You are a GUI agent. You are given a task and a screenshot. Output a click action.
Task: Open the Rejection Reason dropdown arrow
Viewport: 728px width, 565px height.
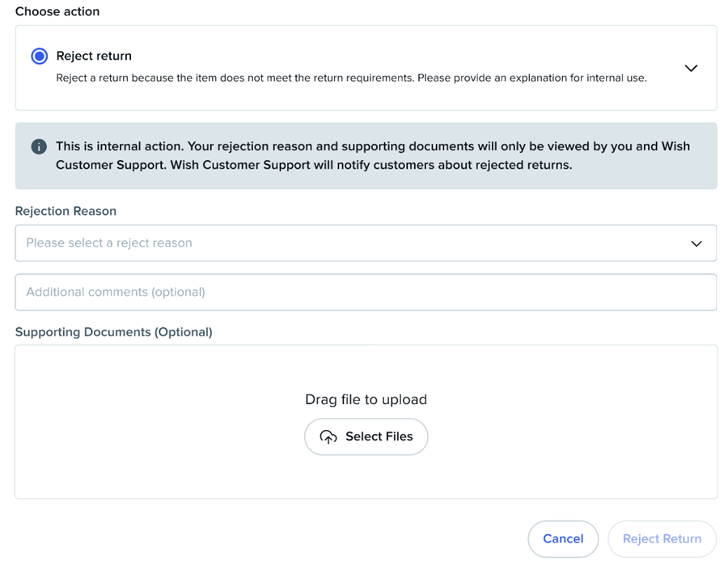pos(696,243)
